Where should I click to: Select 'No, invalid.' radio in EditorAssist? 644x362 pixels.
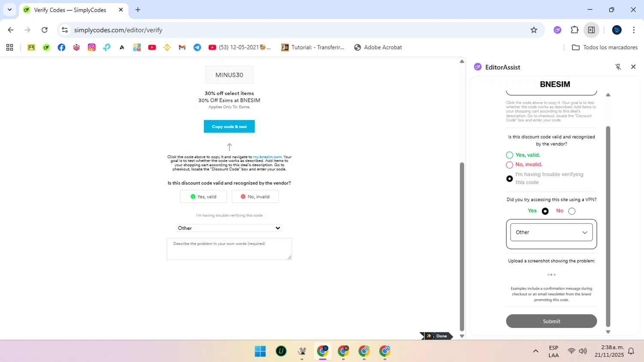(x=510, y=165)
